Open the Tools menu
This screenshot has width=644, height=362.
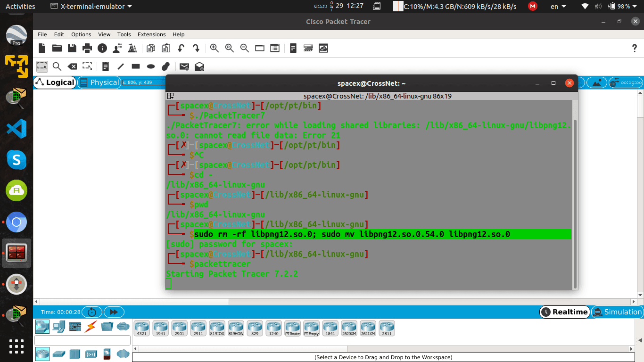[x=124, y=34]
